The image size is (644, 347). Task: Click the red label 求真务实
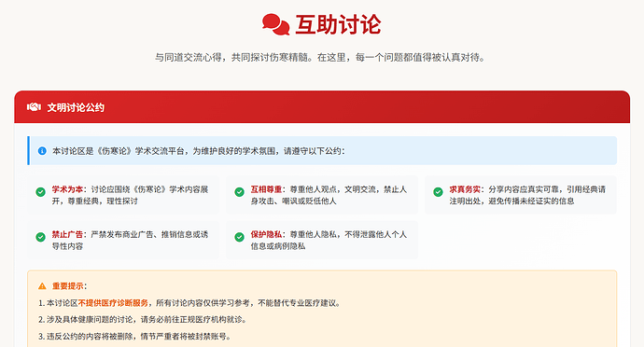[x=465, y=189]
